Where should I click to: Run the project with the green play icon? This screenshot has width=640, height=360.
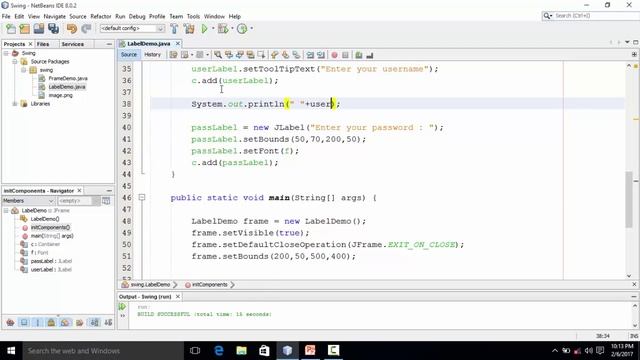tap(204, 29)
